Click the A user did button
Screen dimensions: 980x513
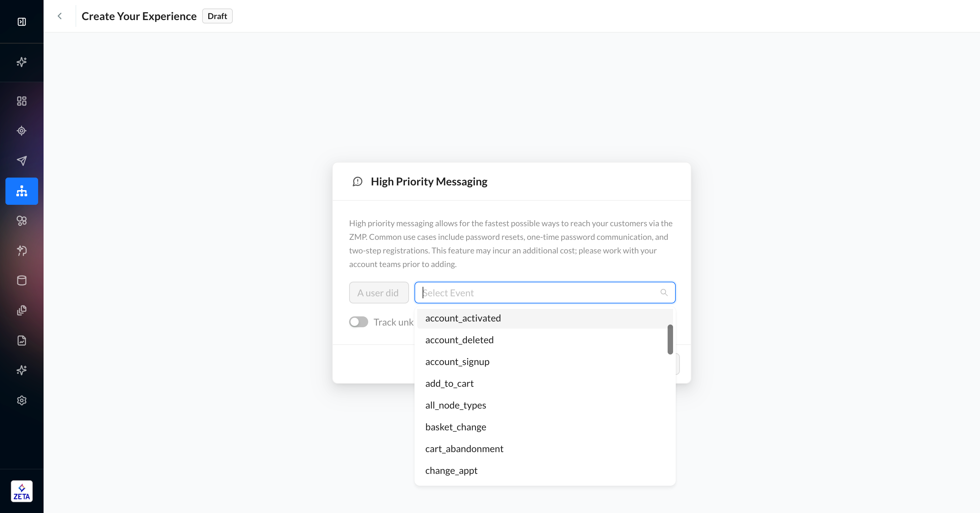[378, 293]
